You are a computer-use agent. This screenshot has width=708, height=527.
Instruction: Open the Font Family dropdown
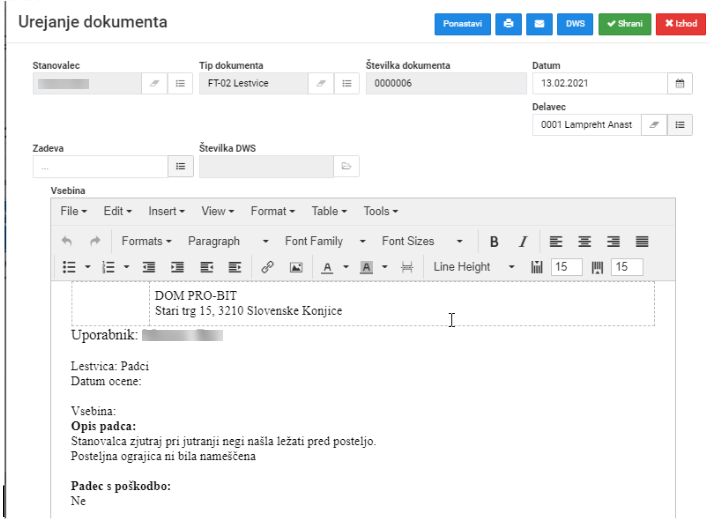[x=325, y=242]
